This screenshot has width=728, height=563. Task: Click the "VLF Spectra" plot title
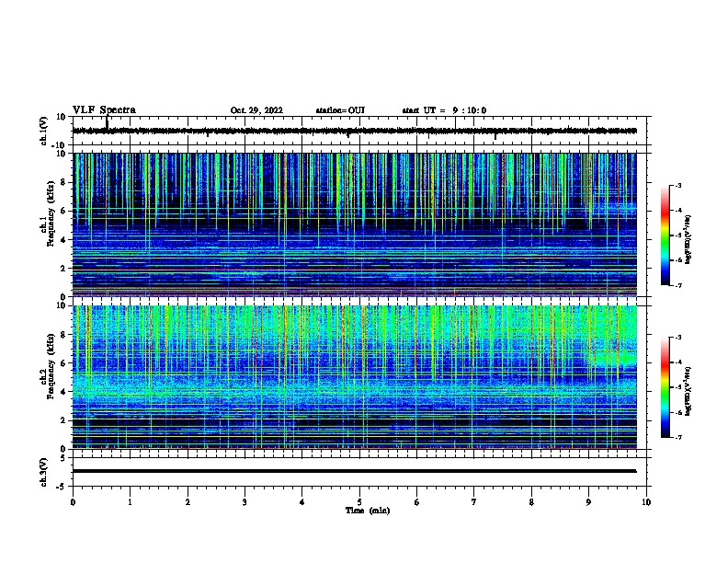[104, 110]
